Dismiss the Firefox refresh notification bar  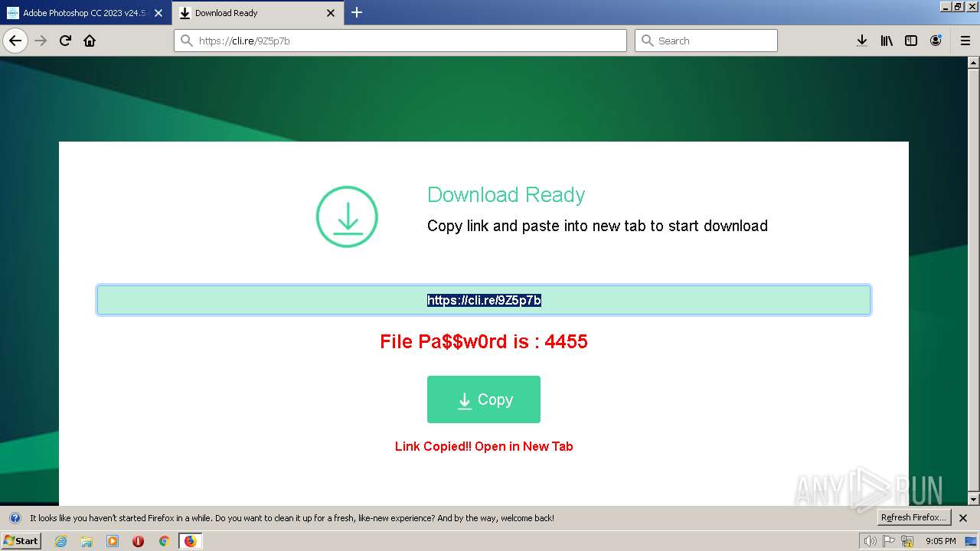pyautogui.click(x=963, y=518)
